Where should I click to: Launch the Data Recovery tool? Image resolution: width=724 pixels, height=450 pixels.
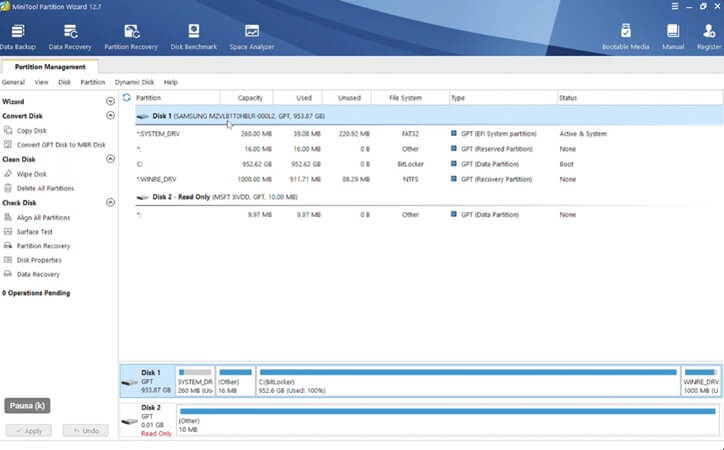click(x=70, y=37)
